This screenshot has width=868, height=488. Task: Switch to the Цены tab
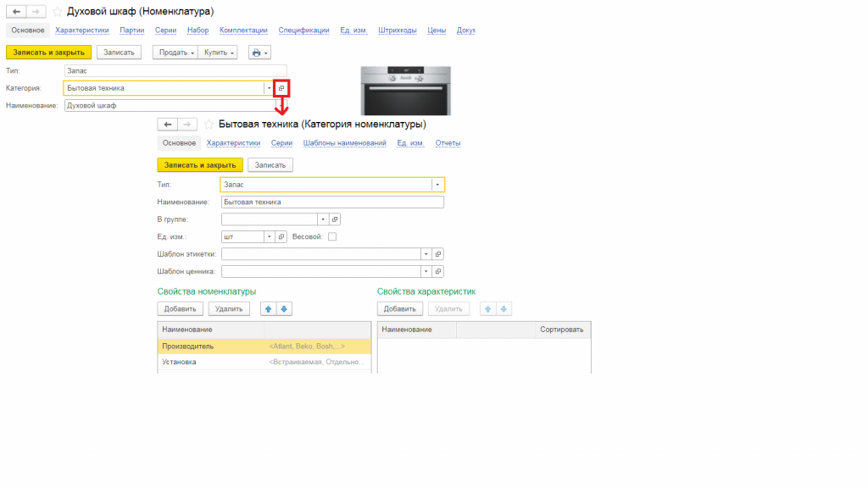click(x=437, y=30)
